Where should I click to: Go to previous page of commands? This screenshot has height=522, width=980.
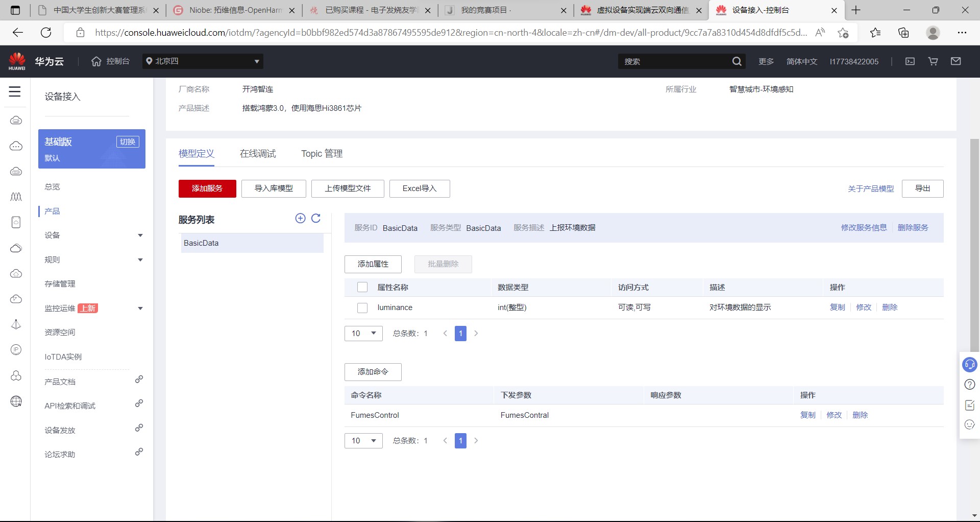click(445, 441)
